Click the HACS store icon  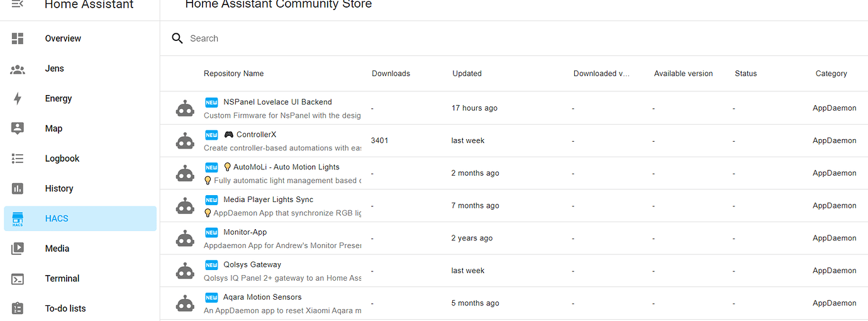(x=18, y=218)
